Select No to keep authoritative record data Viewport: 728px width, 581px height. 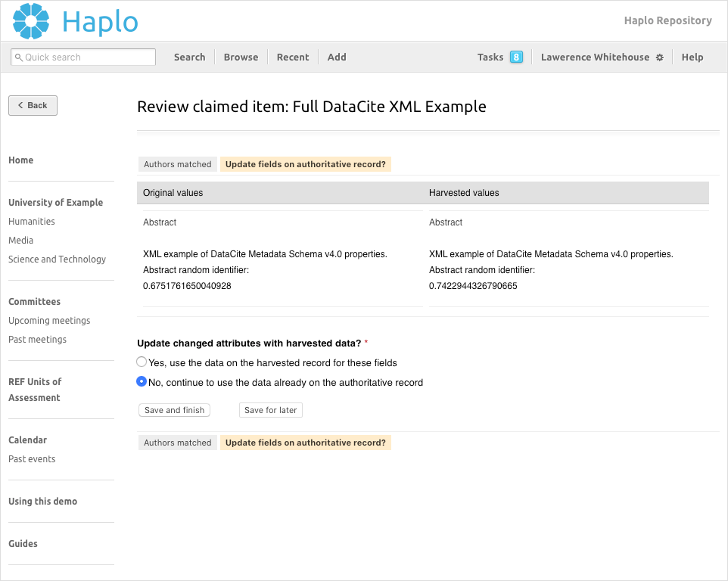(x=142, y=382)
